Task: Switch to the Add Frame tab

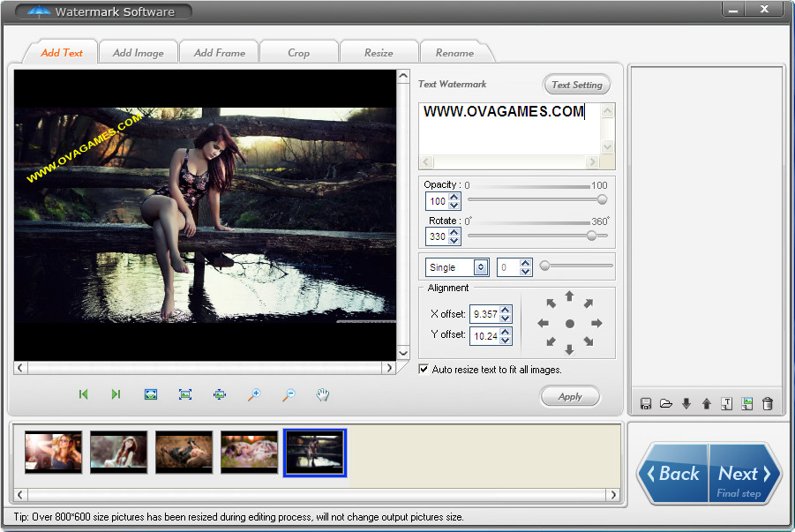Action: (x=219, y=53)
